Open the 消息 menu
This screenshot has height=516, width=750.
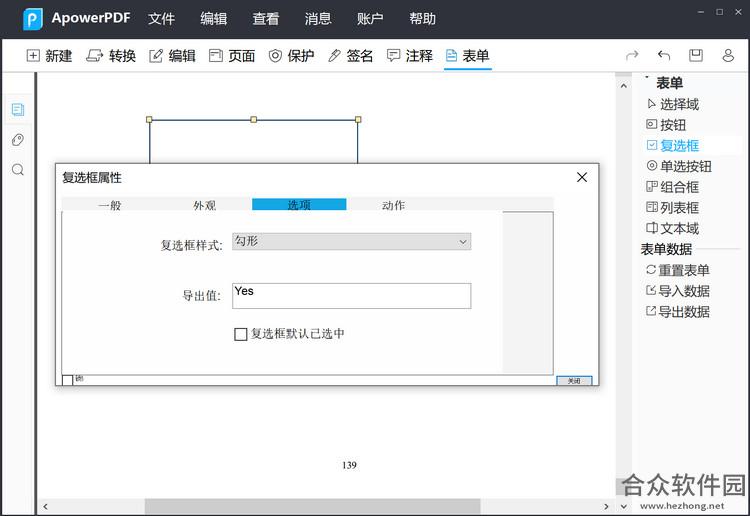tap(318, 19)
